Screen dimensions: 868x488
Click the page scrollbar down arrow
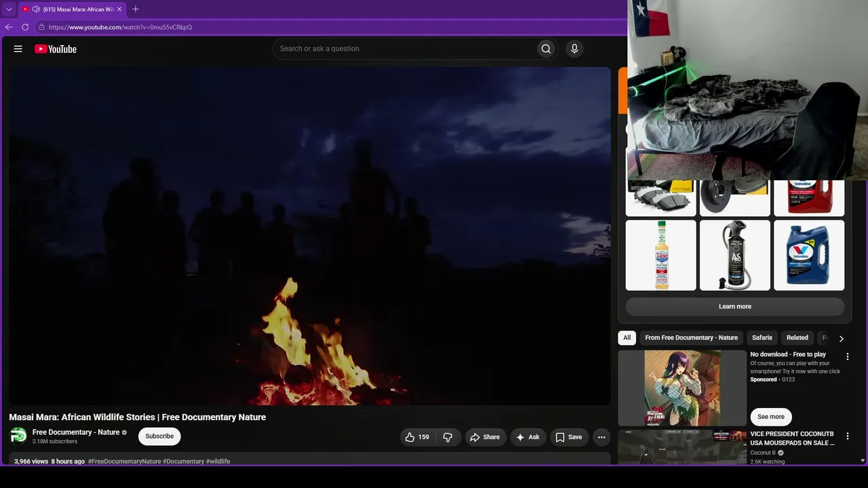tap(863, 461)
